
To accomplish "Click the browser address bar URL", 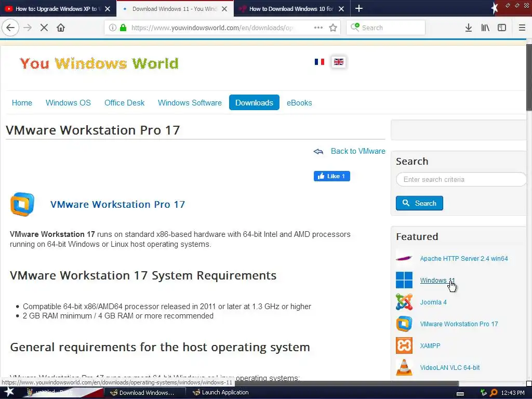I will pyautogui.click(x=212, y=28).
